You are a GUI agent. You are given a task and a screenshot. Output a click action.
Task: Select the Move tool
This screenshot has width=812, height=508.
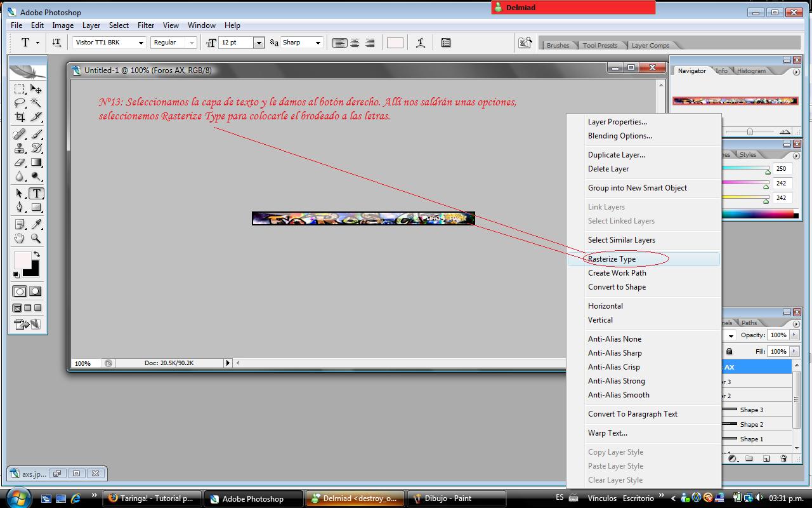[36, 89]
